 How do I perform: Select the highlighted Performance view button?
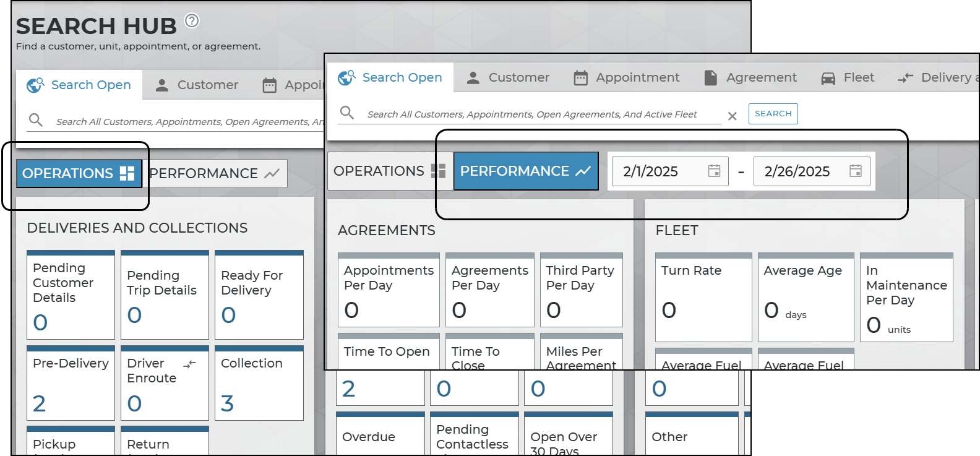click(525, 171)
